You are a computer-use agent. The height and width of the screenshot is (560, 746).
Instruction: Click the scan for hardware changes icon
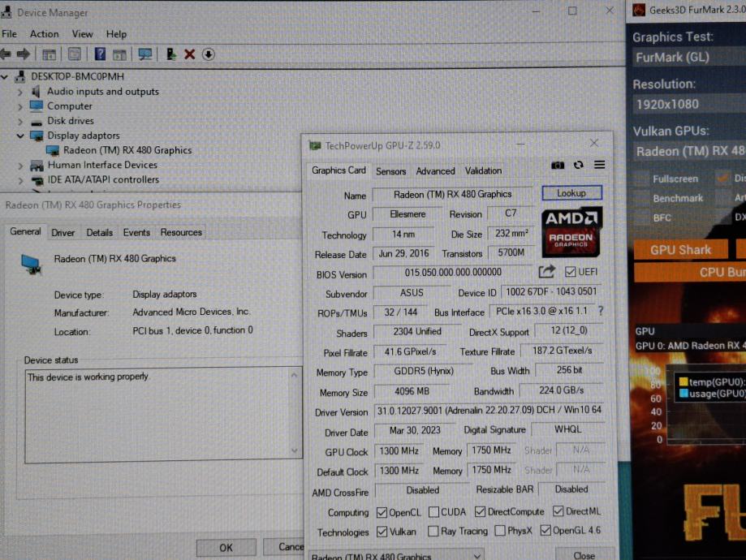[x=145, y=54]
